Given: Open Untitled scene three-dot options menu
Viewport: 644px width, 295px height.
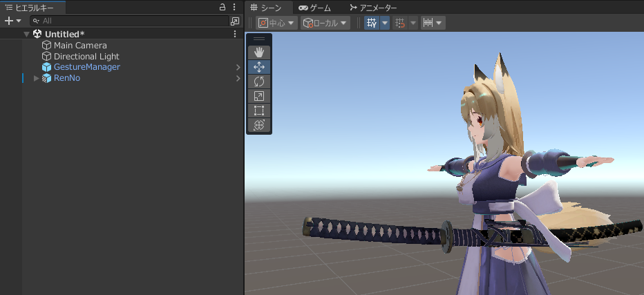Looking at the screenshot, I should [x=235, y=34].
